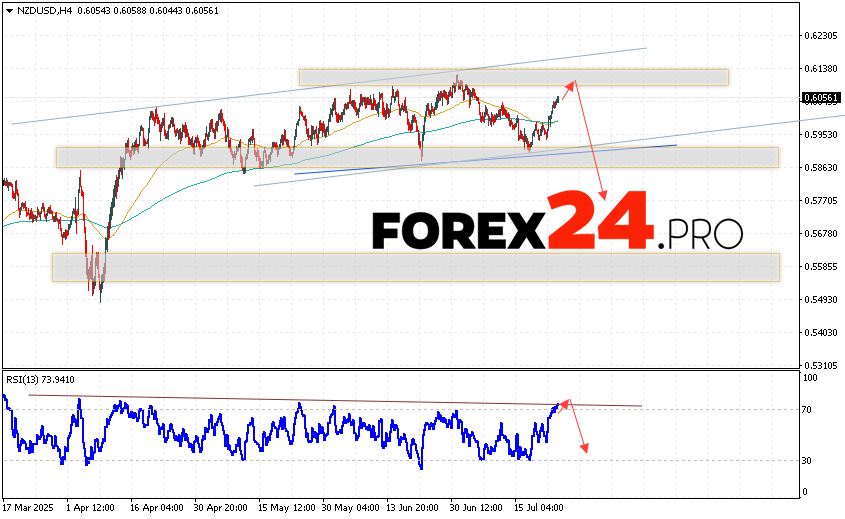Select the price axis label 0.62305

click(x=821, y=36)
